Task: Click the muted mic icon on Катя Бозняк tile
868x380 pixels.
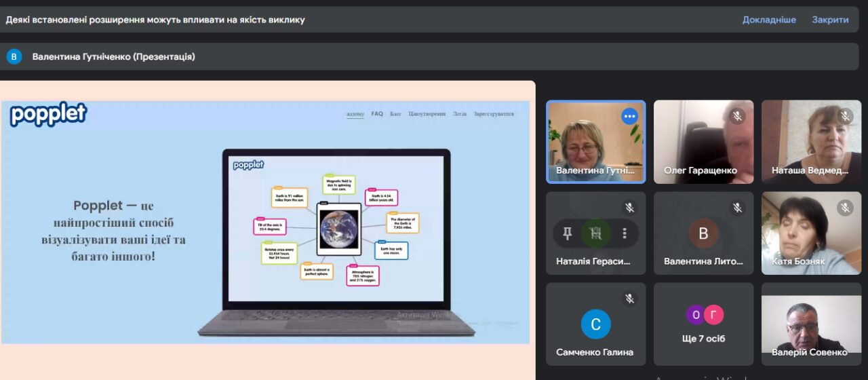Action: [x=845, y=208]
